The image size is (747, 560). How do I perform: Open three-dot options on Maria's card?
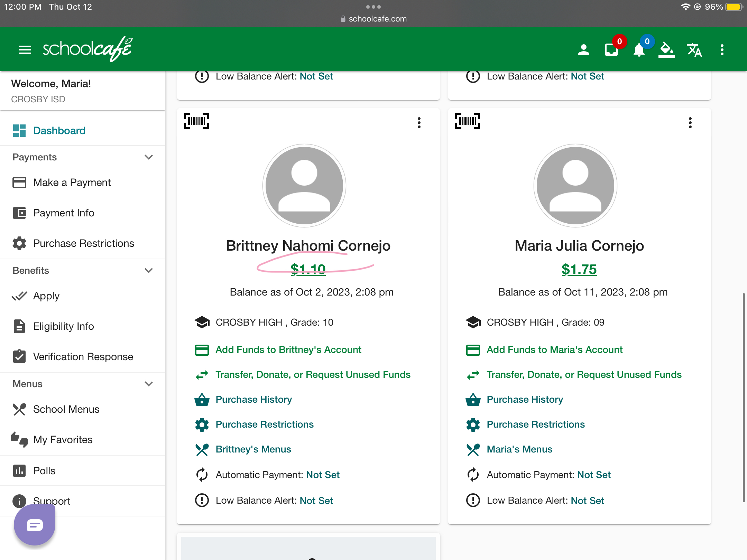click(x=690, y=123)
